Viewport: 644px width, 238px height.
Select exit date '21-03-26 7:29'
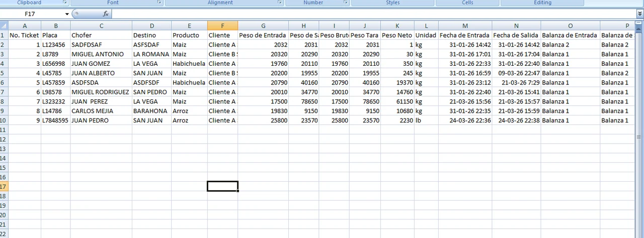click(516, 82)
